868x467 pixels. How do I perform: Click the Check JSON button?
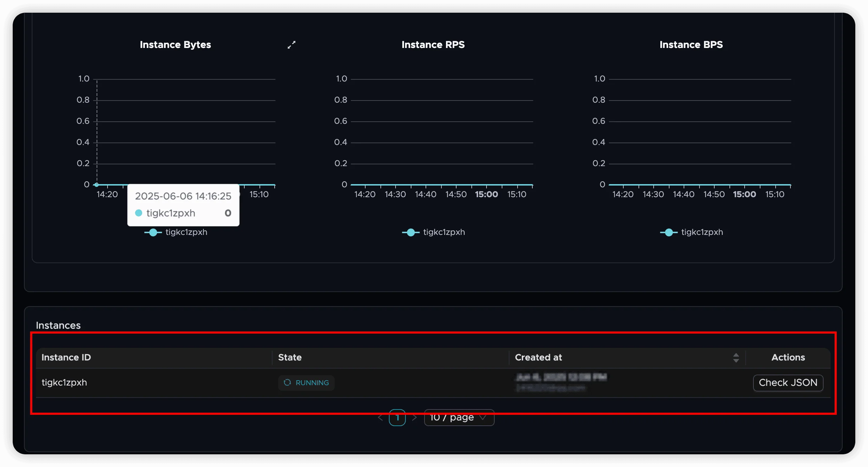coord(788,383)
